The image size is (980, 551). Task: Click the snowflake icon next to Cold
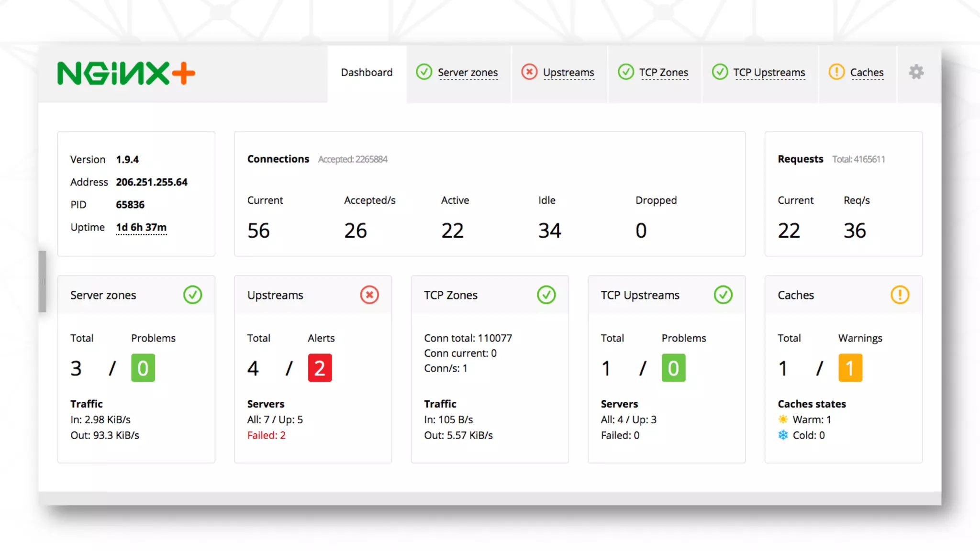[783, 435]
